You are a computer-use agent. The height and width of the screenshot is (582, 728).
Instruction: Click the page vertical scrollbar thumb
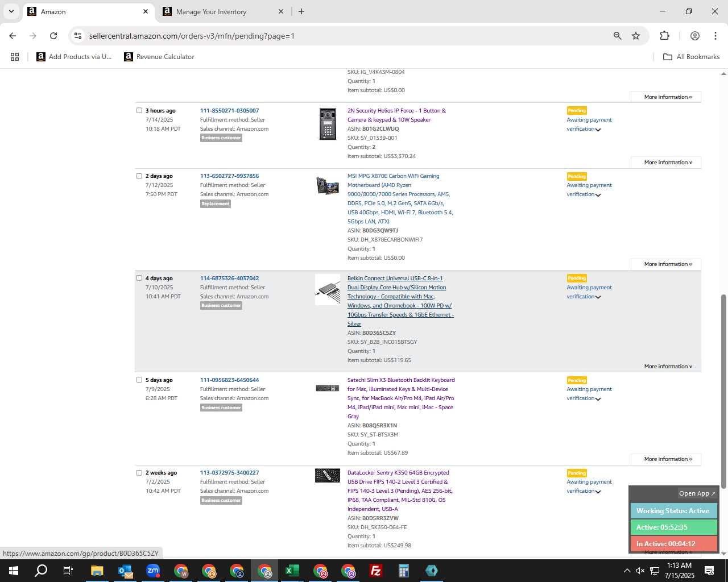pos(723,391)
